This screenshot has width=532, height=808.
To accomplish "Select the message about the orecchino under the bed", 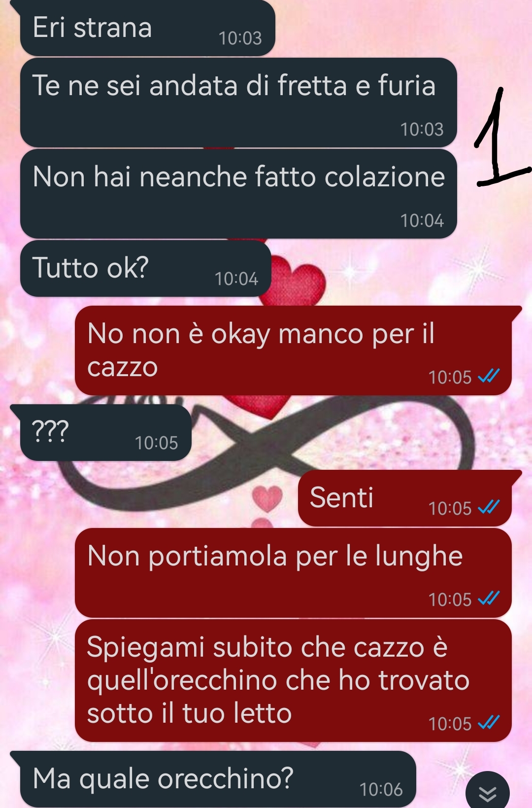I will tap(293, 681).
